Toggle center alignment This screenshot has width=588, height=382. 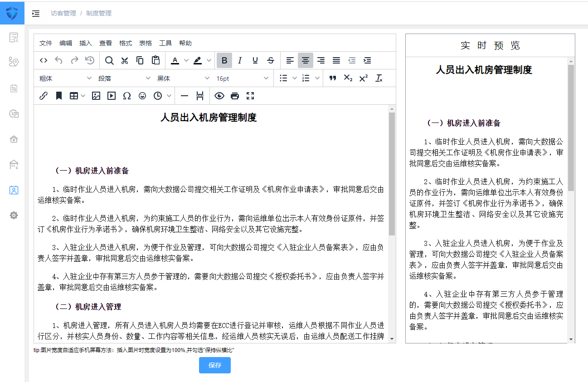pos(306,60)
